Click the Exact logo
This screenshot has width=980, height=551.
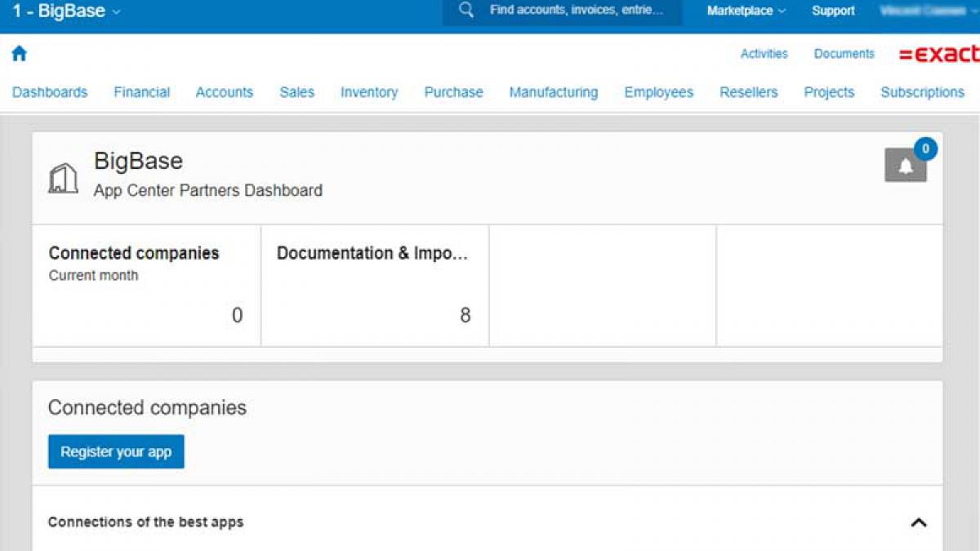click(x=939, y=54)
